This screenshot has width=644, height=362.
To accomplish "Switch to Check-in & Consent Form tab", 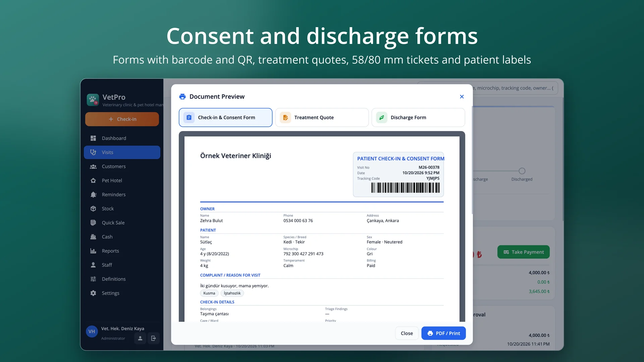I will pyautogui.click(x=225, y=117).
